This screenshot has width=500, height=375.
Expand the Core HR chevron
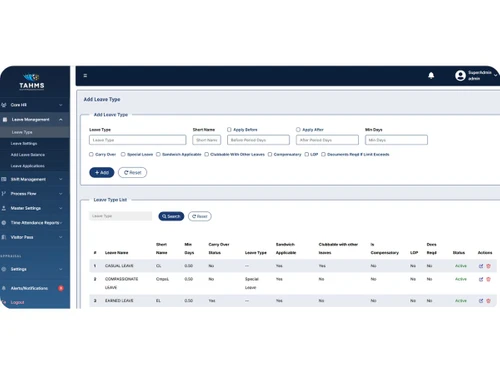coord(61,105)
